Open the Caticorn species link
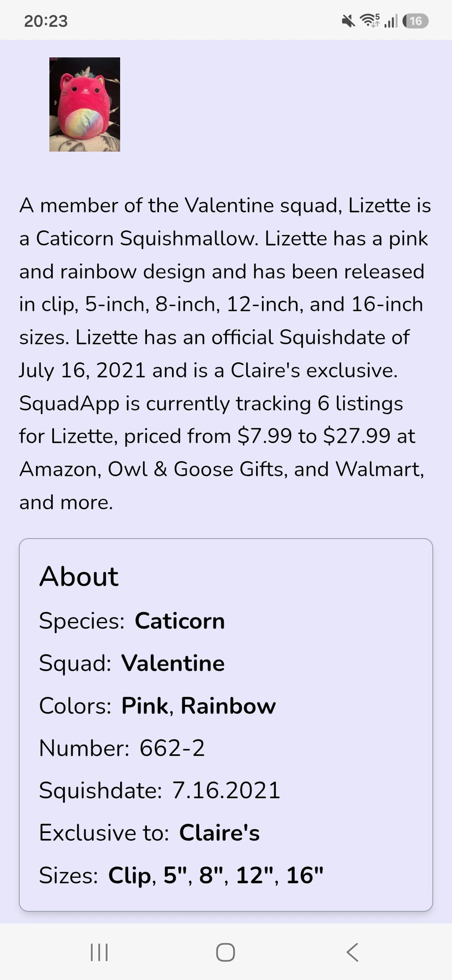The image size is (452, 980). click(180, 621)
